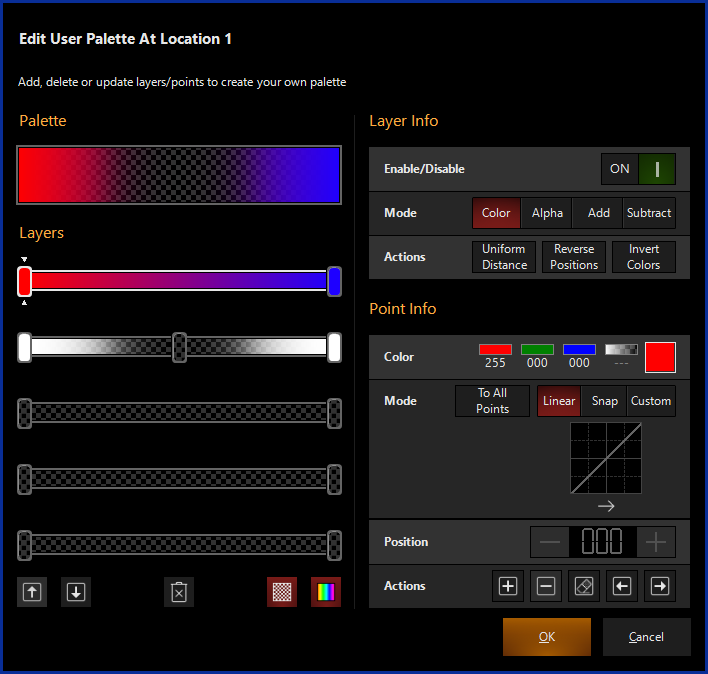708x674 pixels.
Task: Select previous point with left-arrow icon
Action: 622,586
